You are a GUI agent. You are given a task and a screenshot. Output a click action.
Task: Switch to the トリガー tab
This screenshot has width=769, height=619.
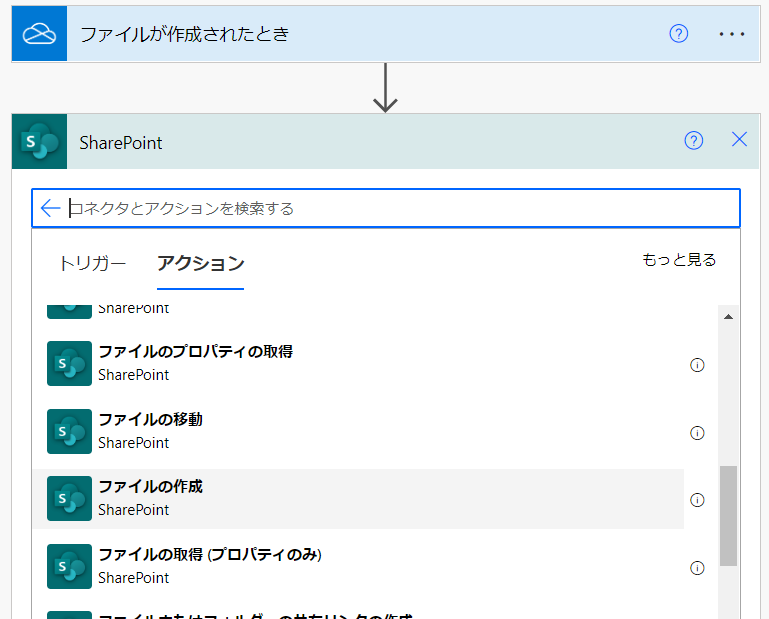(x=93, y=263)
